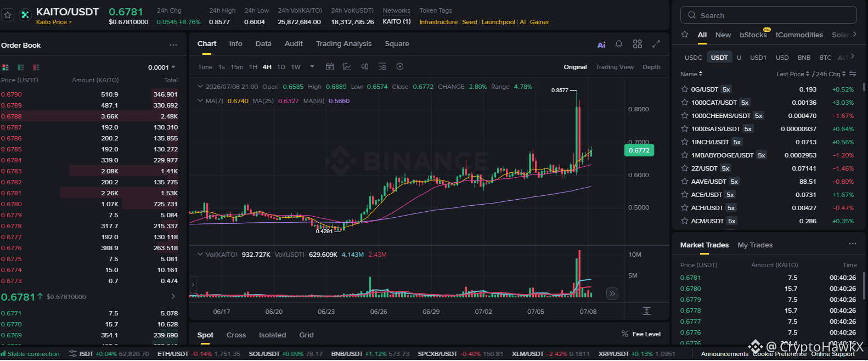Click the market search field
868x361 pixels.
(x=769, y=15)
